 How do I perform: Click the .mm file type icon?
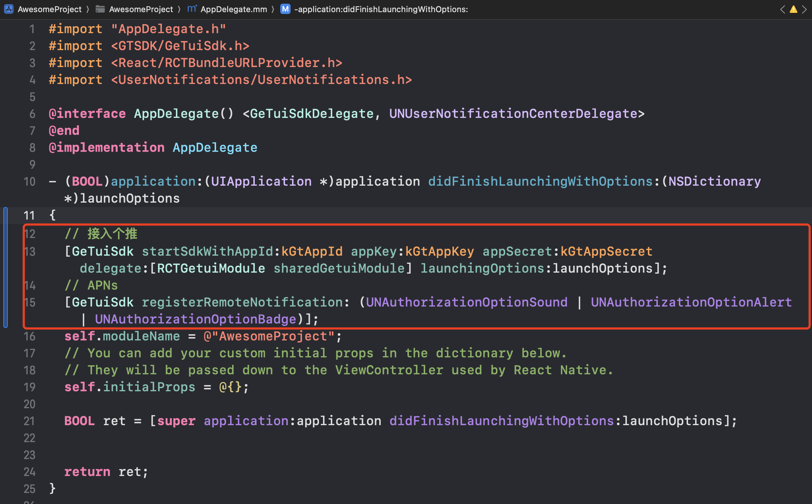[192, 8]
